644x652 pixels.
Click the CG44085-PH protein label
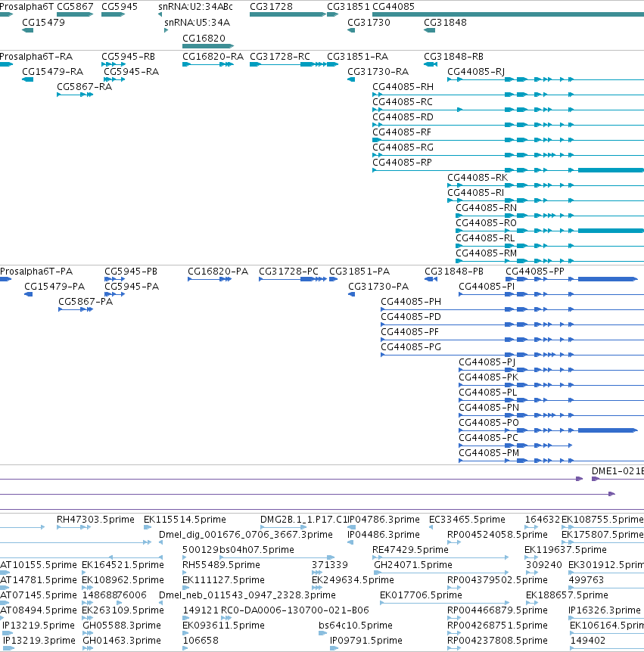point(411,302)
